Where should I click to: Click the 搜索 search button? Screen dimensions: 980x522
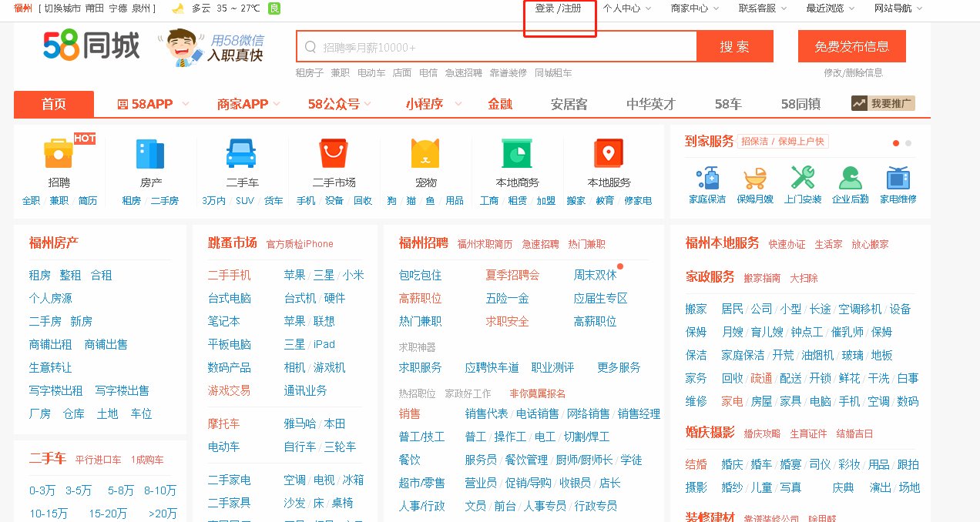(734, 47)
